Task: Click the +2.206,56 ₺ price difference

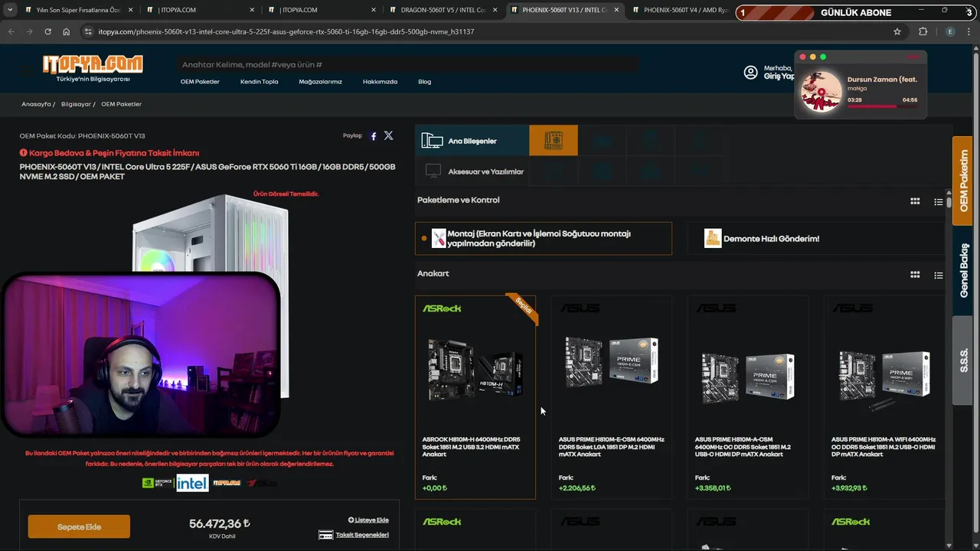Action: tap(578, 487)
